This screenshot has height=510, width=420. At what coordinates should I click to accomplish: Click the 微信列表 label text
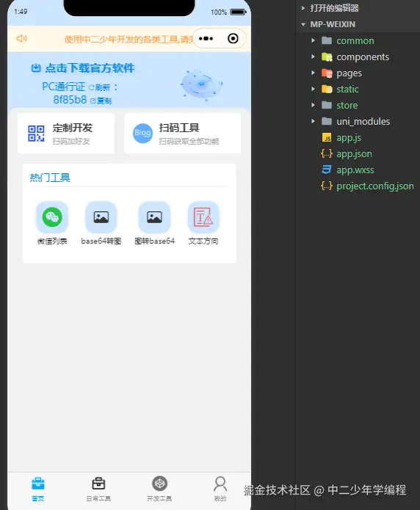(x=52, y=241)
